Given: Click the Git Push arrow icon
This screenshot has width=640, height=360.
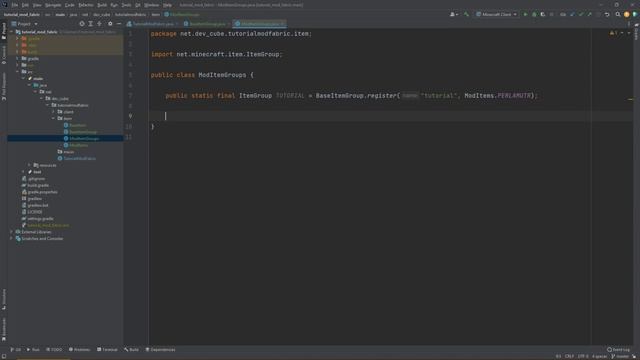Looking at the screenshot, I should (589, 14).
